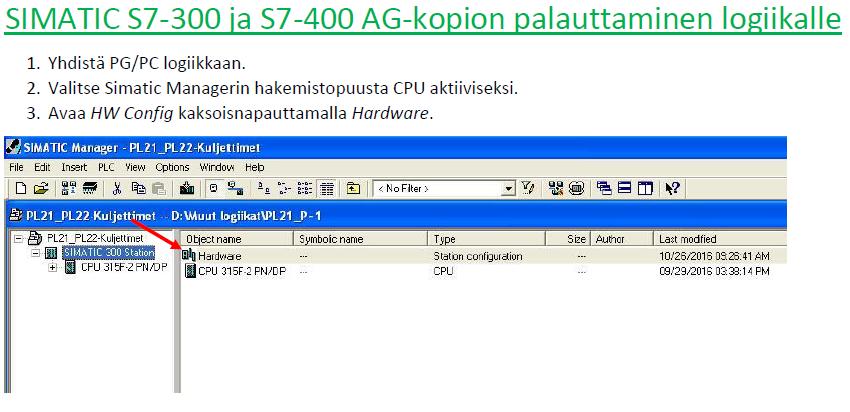This screenshot has width=850, height=412.
Task: Open the Edit menu
Action: click(x=42, y=167)
